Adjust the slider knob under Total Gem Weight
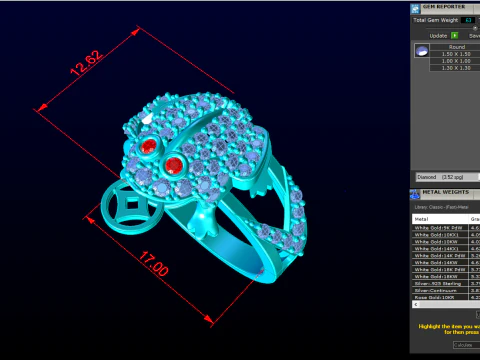This screenshot has height=360, width=480. tap(475, 28)
